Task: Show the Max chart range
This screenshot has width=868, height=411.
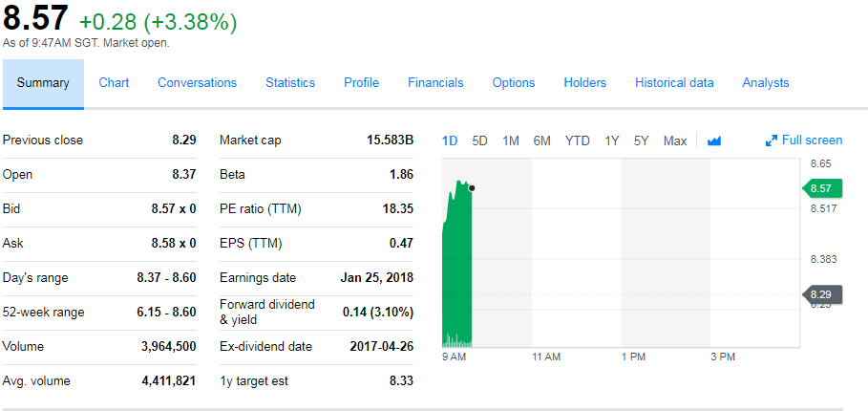Action: (675, 141)
